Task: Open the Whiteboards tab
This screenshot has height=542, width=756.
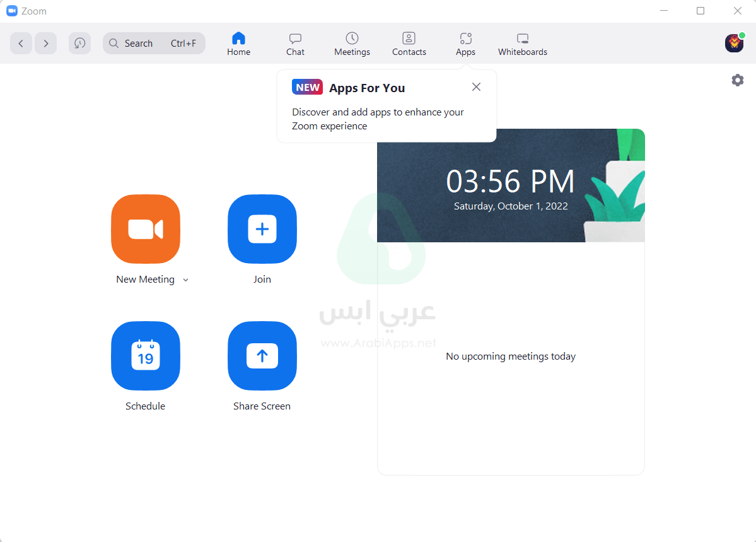Action: tap(522, 44)
